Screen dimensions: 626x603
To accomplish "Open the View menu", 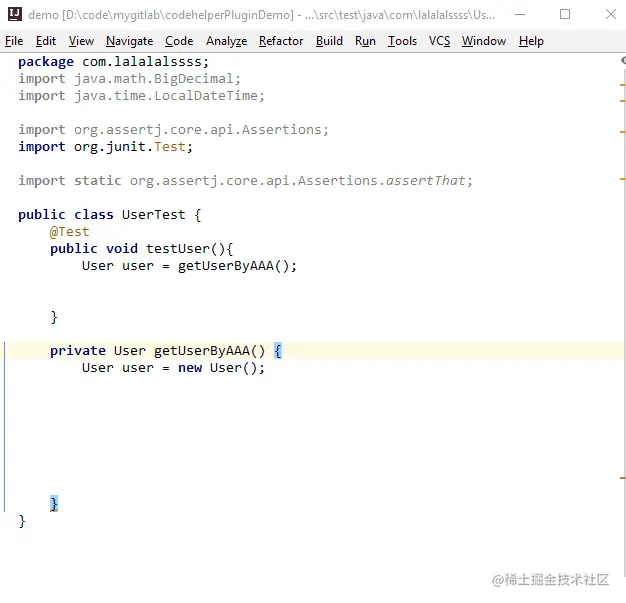I will tap(81, 41).
